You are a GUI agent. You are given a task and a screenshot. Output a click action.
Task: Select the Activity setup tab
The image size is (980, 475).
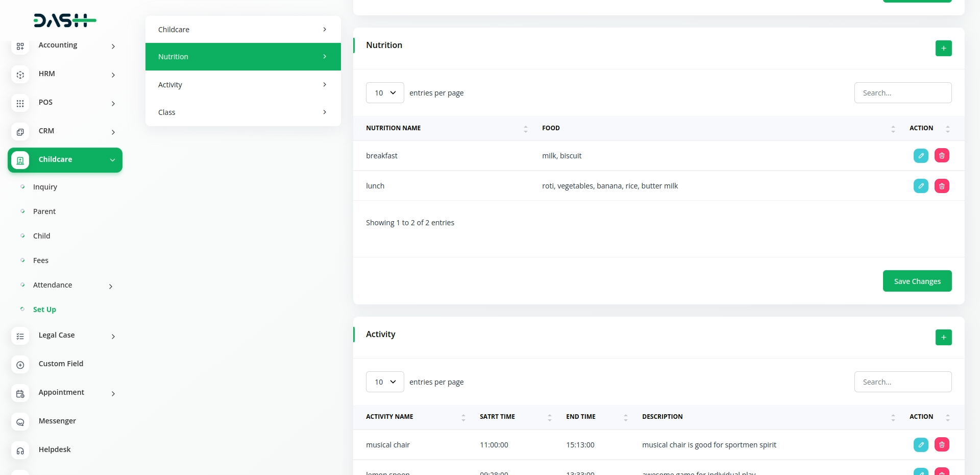point(242,85)
